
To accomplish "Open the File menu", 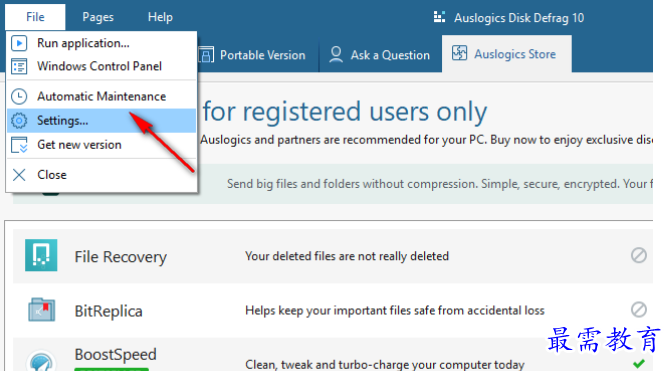I will (x=35, y=17).
